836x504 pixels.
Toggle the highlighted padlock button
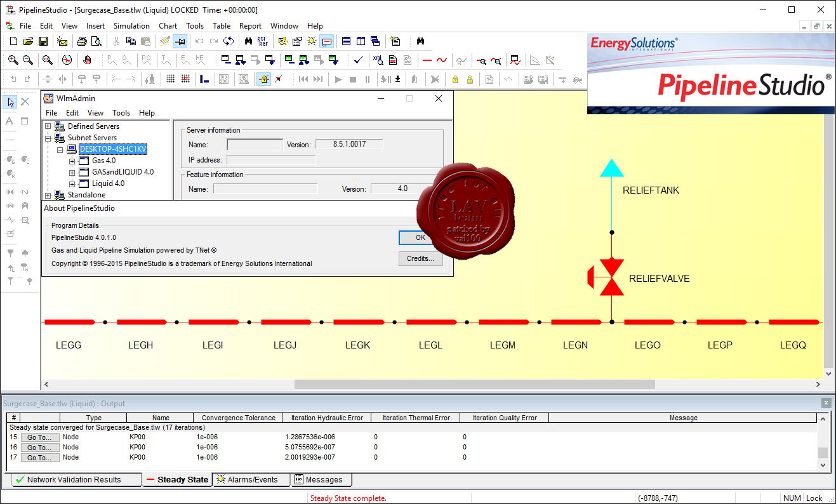click(x=263, y=79)
